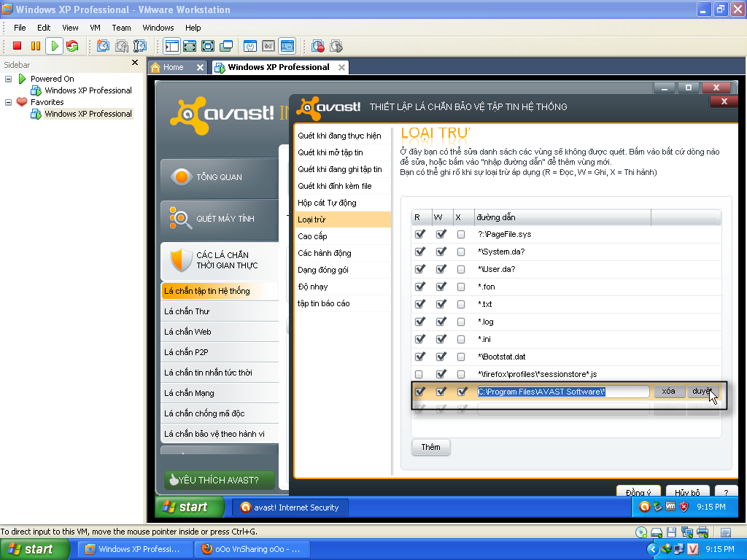
Task: Open the Snapshot Manager toolbar icon
Action: [x=140, y=46]
